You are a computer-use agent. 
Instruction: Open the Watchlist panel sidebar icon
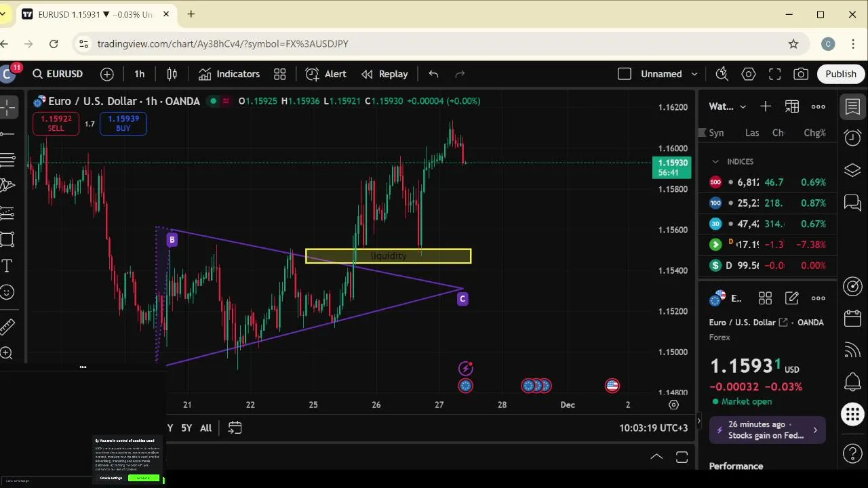tap(852, 107)
